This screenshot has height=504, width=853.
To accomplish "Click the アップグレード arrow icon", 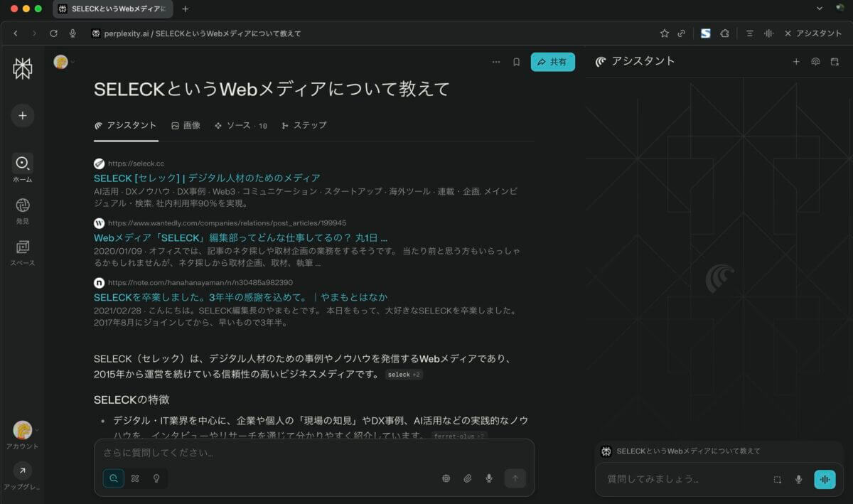I will pyautogui.click(x=22, y=470).
